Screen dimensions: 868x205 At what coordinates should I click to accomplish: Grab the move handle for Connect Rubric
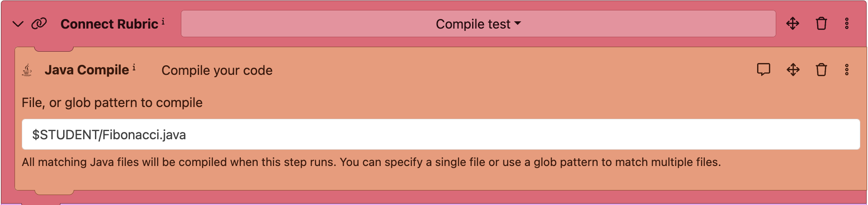pyautogui.click(x=793, y=24)
